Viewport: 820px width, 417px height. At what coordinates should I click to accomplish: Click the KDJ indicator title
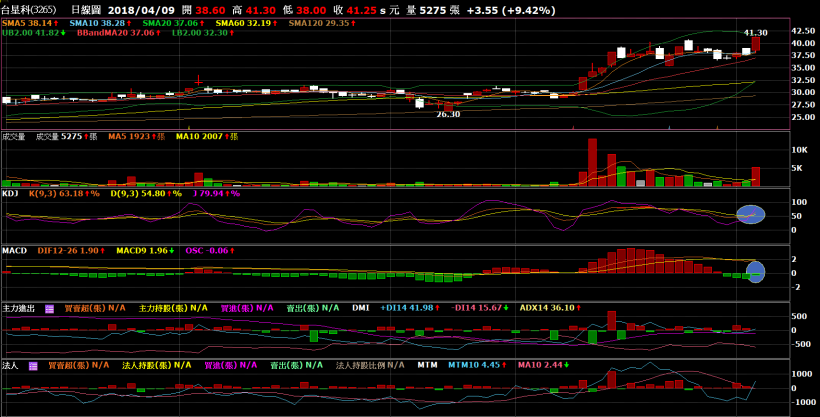point(10,193)
